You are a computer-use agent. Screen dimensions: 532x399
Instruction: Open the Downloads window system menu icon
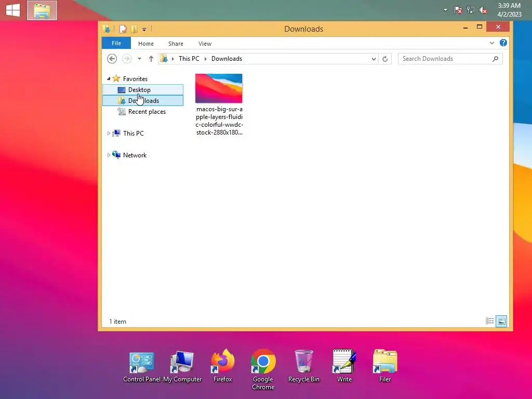(107, 29)
